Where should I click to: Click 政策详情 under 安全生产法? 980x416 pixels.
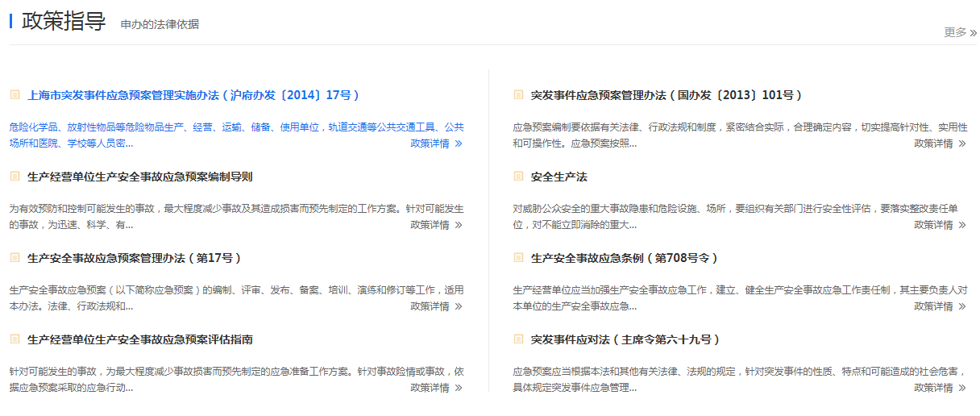(x=940, y=225)
